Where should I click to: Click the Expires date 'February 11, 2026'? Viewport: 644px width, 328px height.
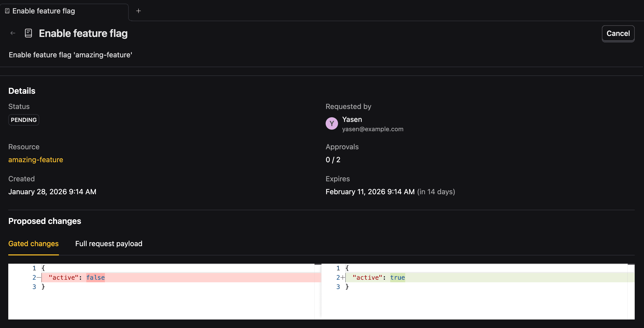point(370,192)
